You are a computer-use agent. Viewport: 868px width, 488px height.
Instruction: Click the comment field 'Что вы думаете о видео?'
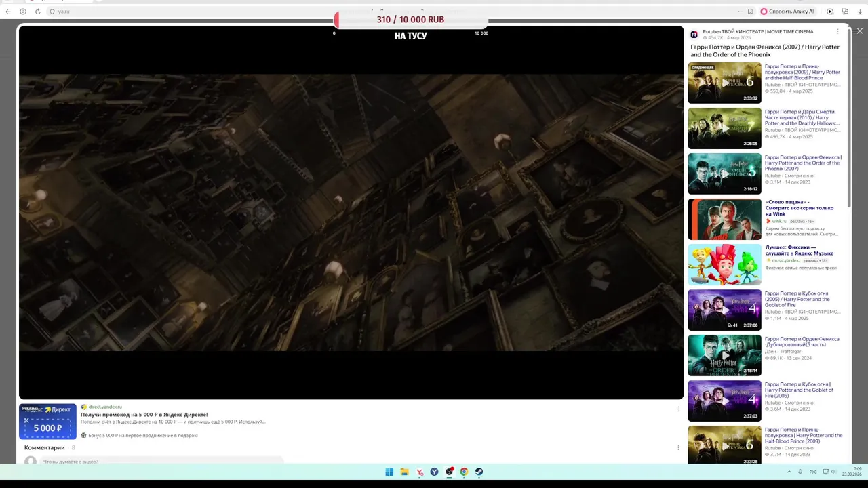163,462
